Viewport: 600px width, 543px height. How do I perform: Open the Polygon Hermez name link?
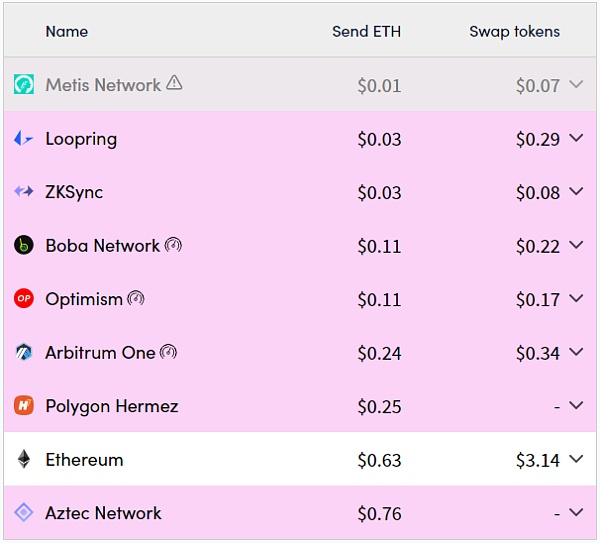click(x=112, y=406)
